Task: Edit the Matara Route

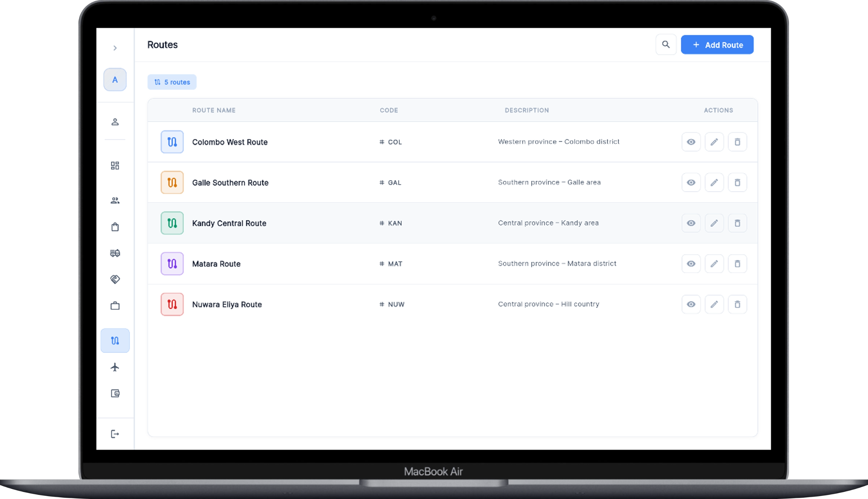Action: pos(714,264)
